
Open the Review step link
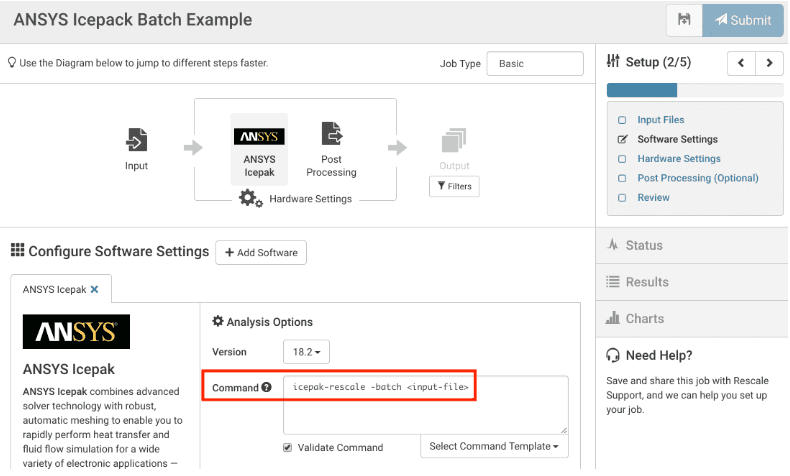click(x=653, y=198)
